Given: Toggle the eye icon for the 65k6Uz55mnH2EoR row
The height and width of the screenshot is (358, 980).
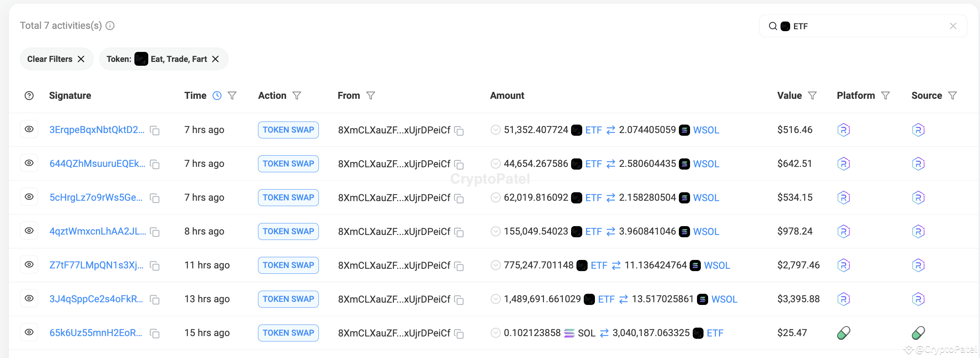Looking at the screenshot, I should pos(29,332).
